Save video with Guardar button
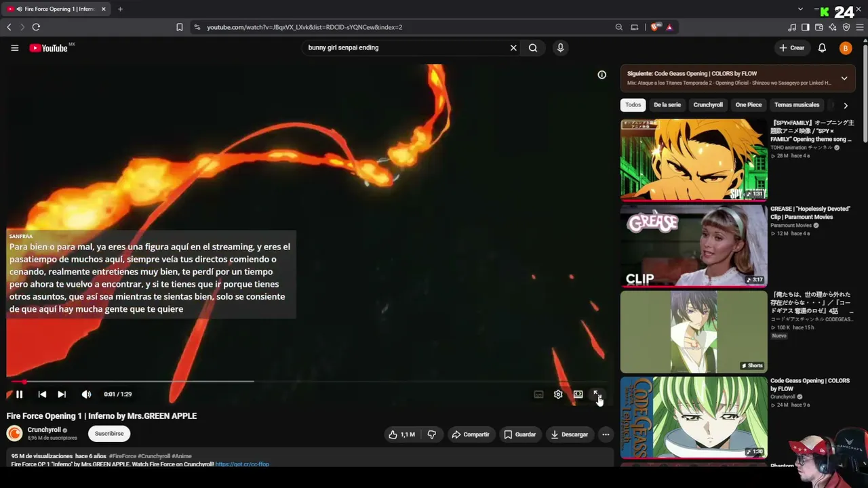The width and height of the screenshot is (868, 488). [519, 434]
